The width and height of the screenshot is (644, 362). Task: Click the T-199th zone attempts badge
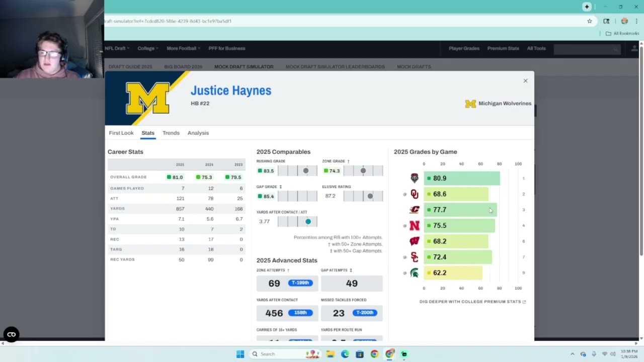(x=300, y=283)
